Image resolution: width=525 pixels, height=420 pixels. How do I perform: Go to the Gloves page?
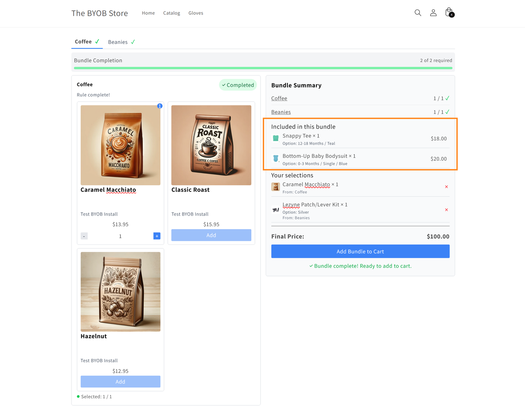196,13
